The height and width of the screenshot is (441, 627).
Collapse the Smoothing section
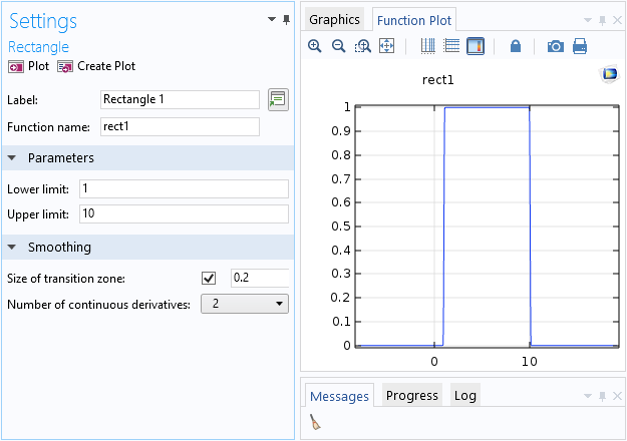[13, 247]
